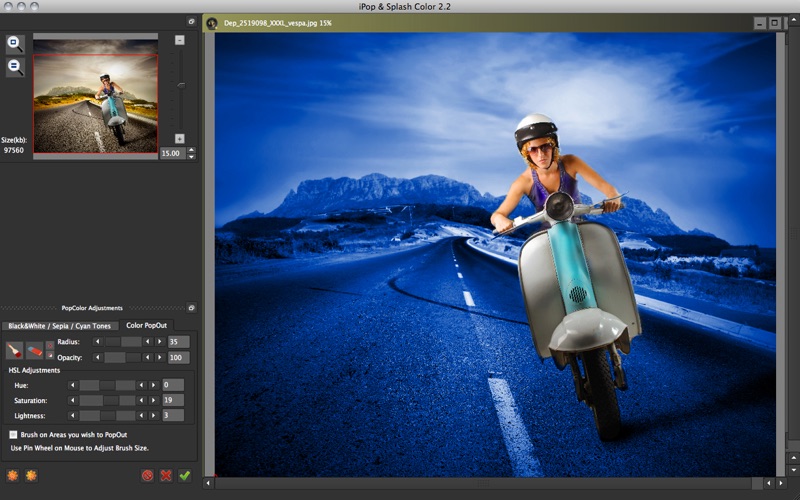Enable Brush on Areas to PopOut checkbox

click(x=13, y=435)
